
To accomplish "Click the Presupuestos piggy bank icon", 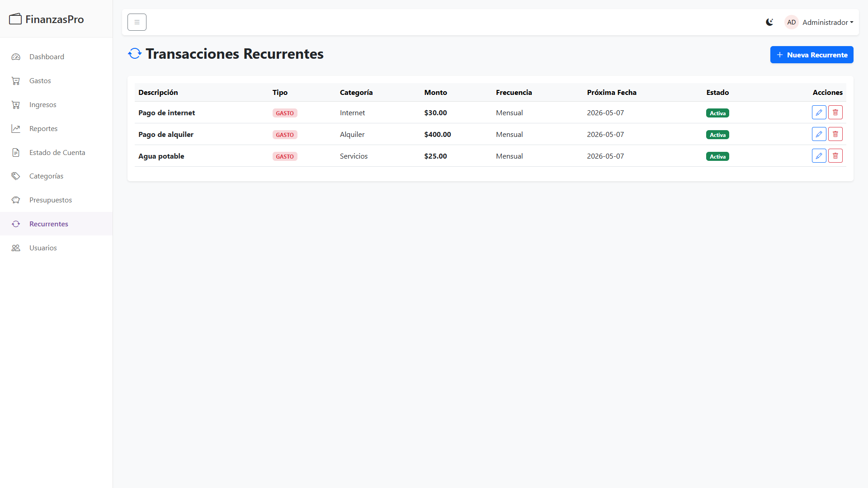I will (16, 200).
